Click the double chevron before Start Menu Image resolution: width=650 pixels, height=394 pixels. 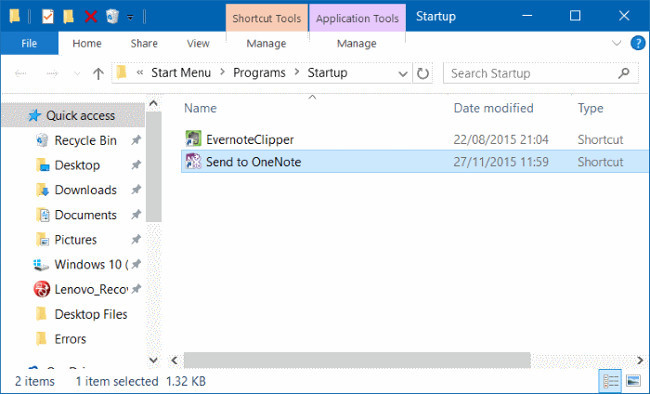click(140, 73)
